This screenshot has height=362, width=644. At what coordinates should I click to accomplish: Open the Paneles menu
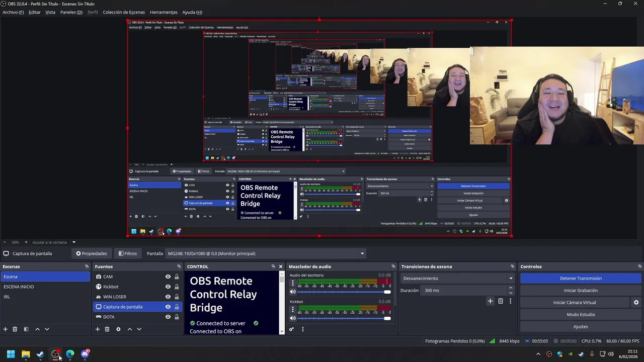(71, 12)
